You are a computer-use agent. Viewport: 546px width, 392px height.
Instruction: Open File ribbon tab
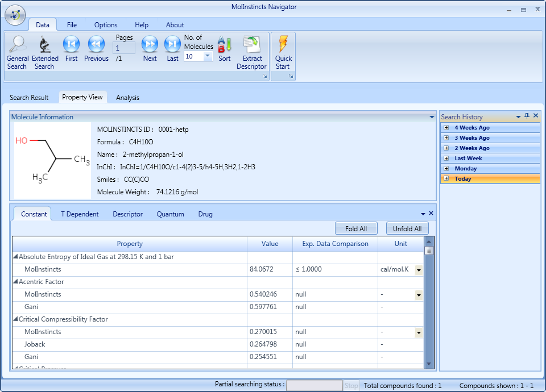72,24
